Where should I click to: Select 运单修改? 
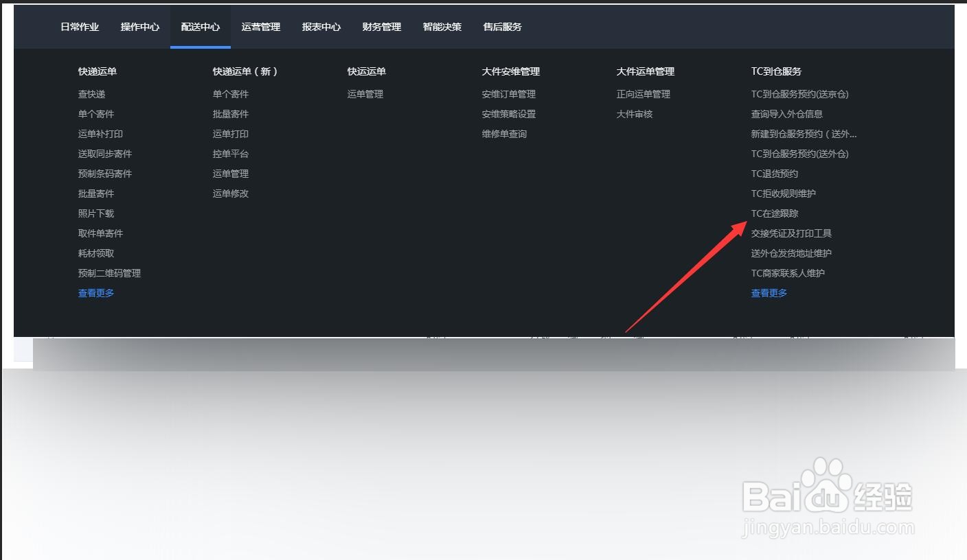click(231, 194)
